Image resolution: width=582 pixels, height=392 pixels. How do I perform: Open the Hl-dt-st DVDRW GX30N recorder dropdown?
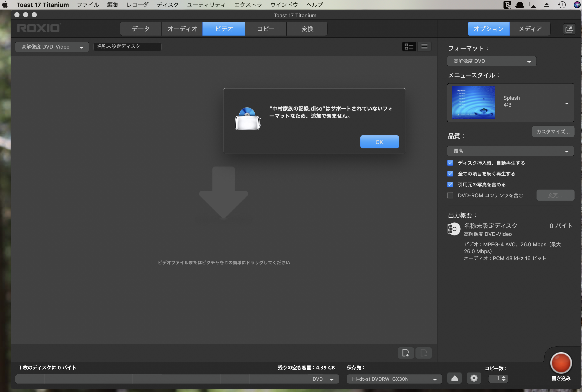pyautogui.click(x=394, y=379)
